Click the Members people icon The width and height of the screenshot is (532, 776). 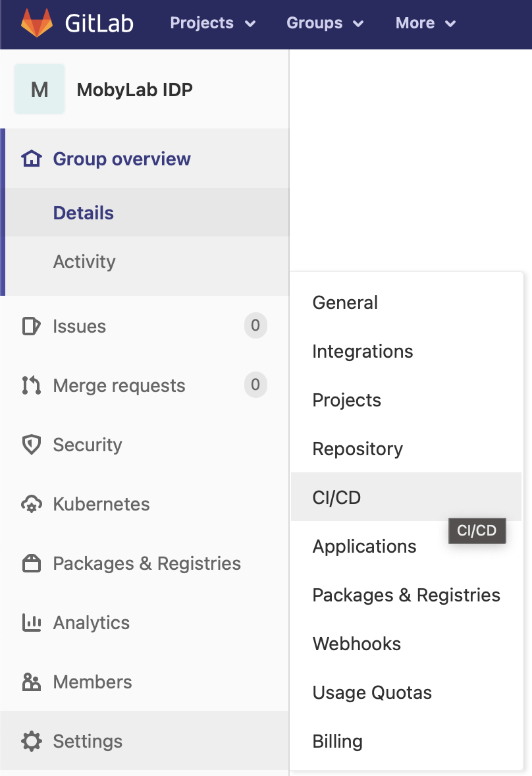(31, 682)
